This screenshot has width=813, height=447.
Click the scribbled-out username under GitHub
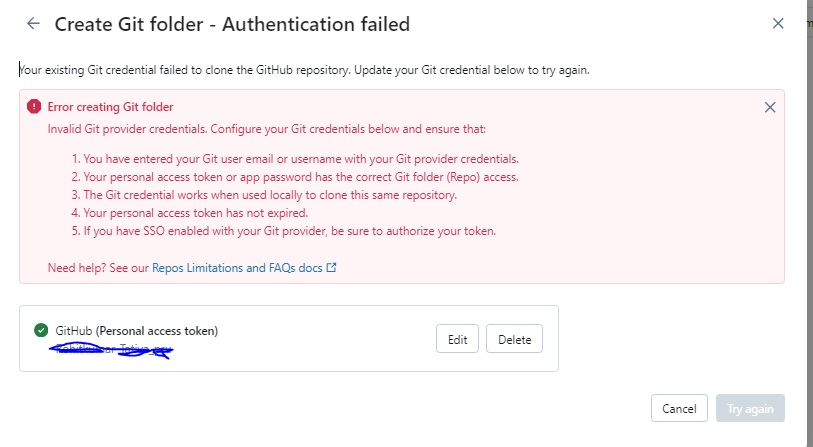[x=111, y=350]
